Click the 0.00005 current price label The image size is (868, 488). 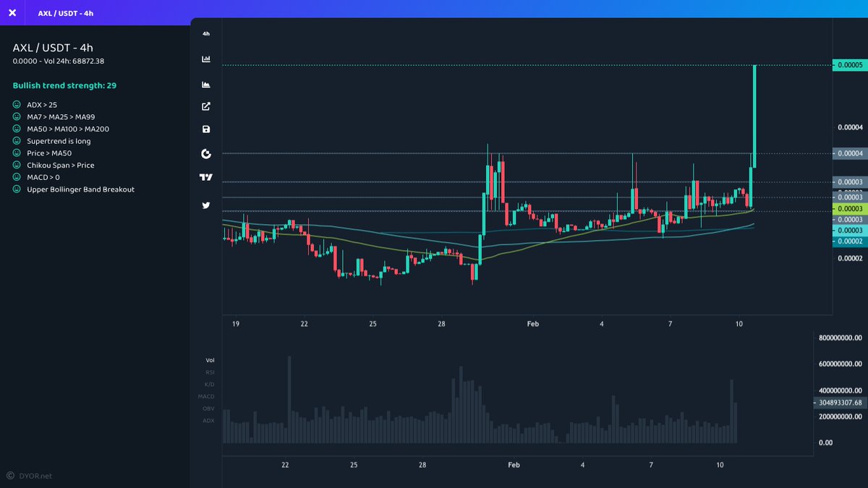pos(848,65)
